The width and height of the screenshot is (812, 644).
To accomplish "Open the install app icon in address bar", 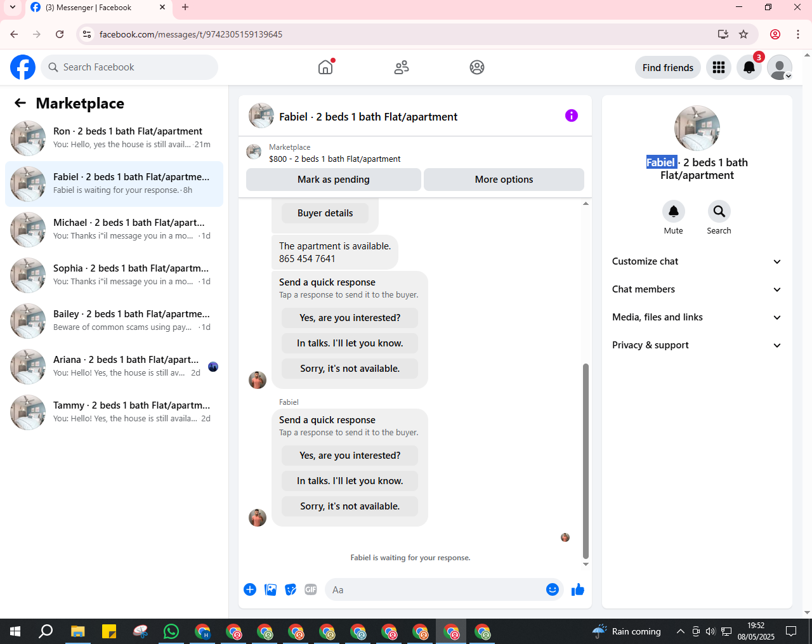I will [723, 34].
